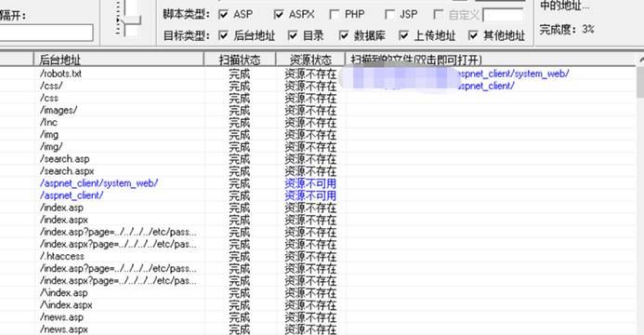Toggle 其他地址 target type checkbox
The image size is (644, 335).
[473, 35]
